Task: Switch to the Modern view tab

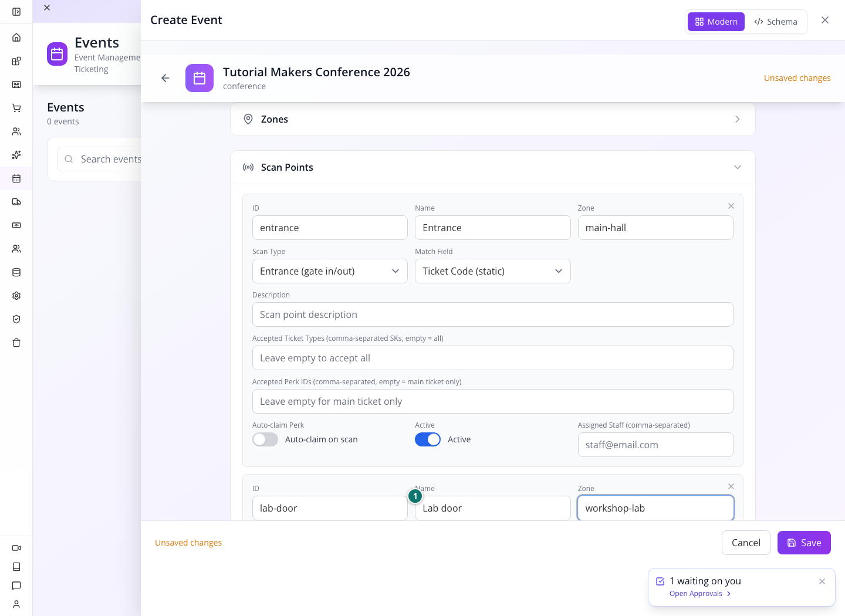Action: click(x=716, y=22)
